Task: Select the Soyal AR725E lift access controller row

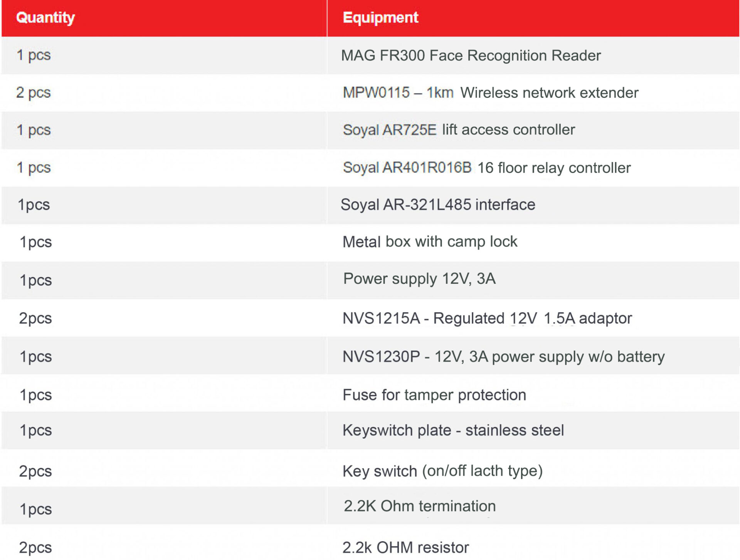Action: 370,130
